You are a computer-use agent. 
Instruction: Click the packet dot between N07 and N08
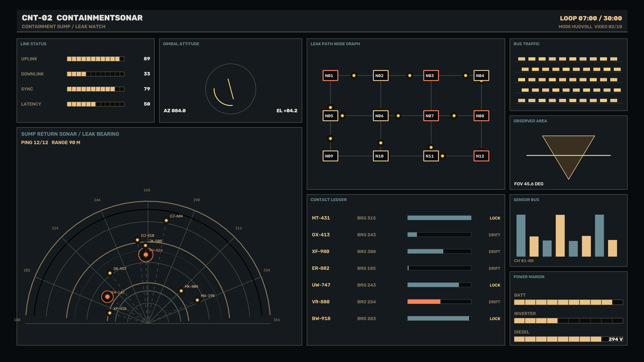coord(454,116)
